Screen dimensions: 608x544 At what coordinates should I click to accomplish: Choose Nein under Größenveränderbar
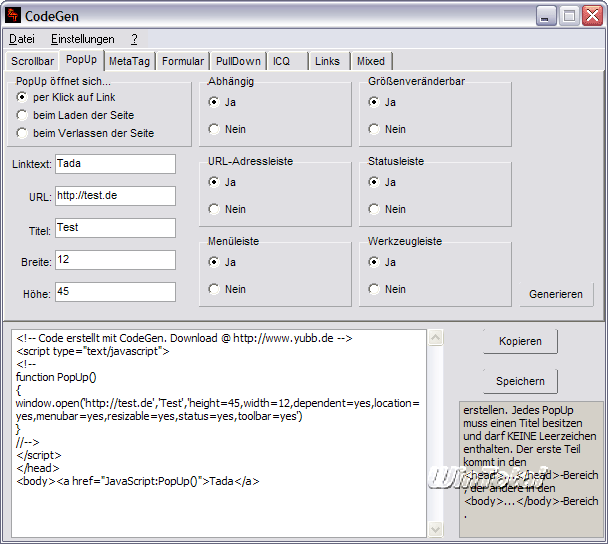(x=387, y=129)
